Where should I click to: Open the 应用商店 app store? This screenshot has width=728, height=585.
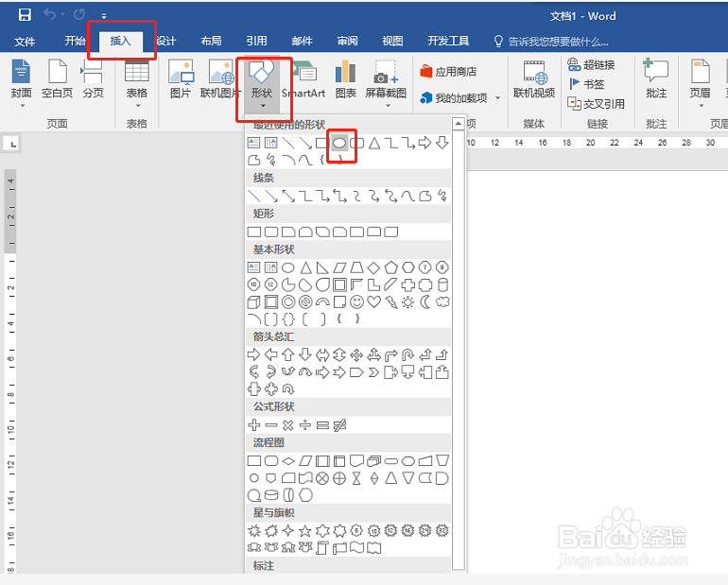pos(448,72)
